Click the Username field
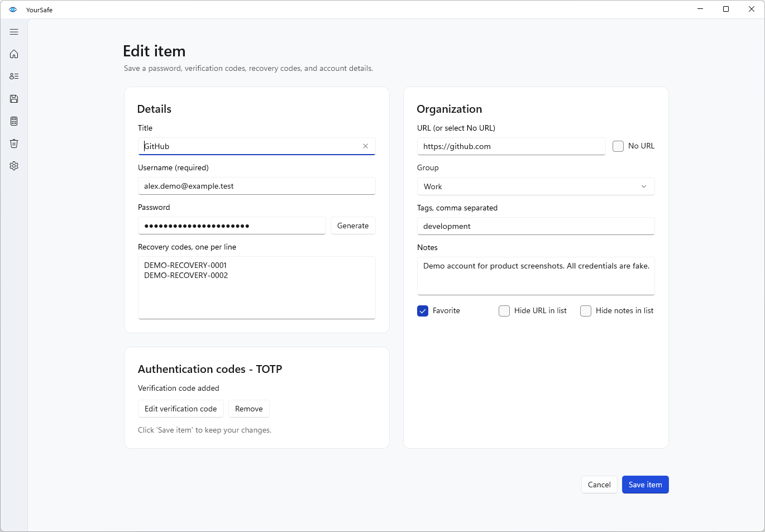765x532 pixels. pyautogui.click(x=257, y=186)
